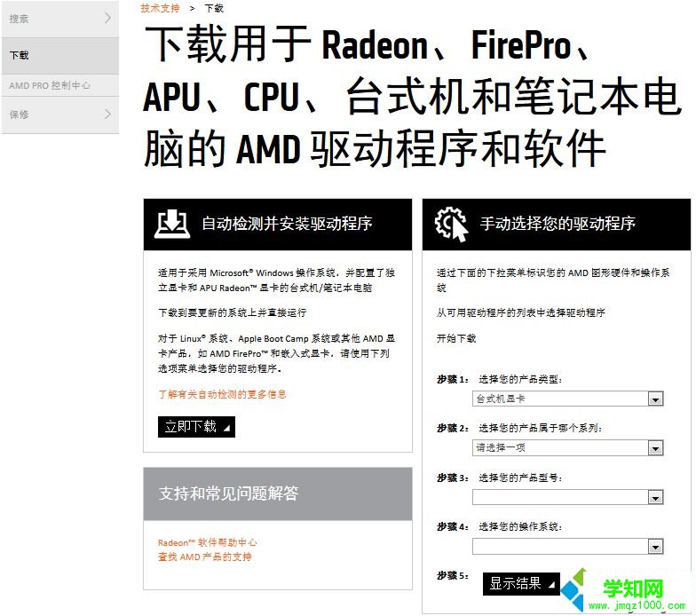
Task: Click 选择您的操作系统 label
Action: (x=520, y=527)
